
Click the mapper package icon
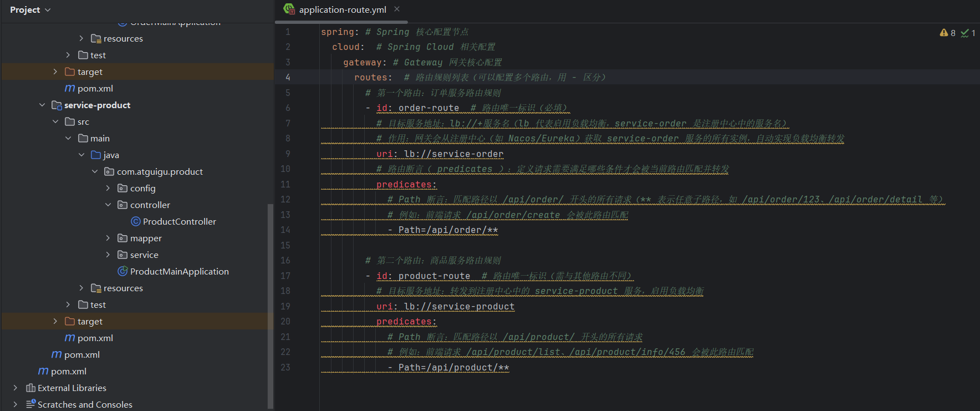(x=122, y=238)
